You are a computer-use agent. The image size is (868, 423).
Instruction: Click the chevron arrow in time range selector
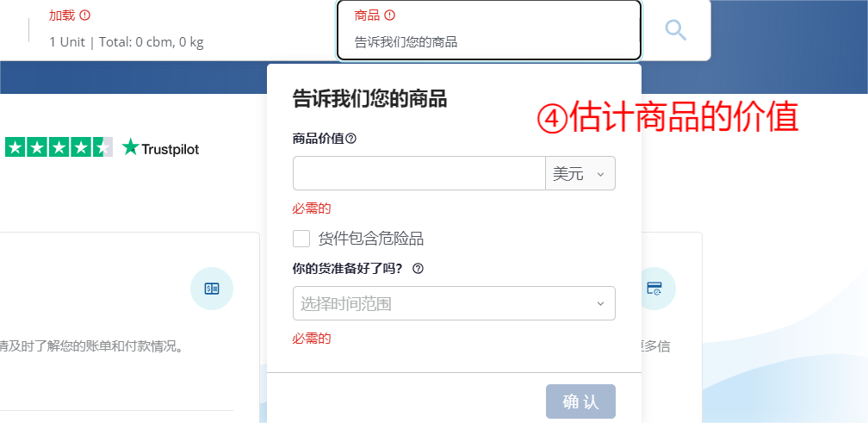(x=601, y=303)
